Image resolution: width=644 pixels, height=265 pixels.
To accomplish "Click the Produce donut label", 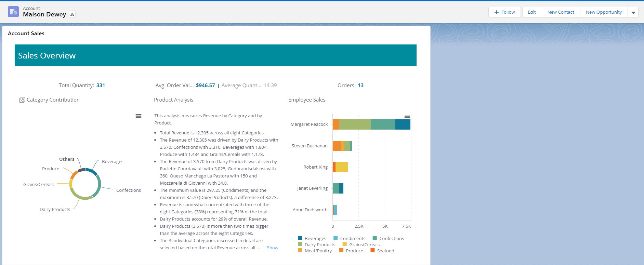I will (x=51, y=169).
